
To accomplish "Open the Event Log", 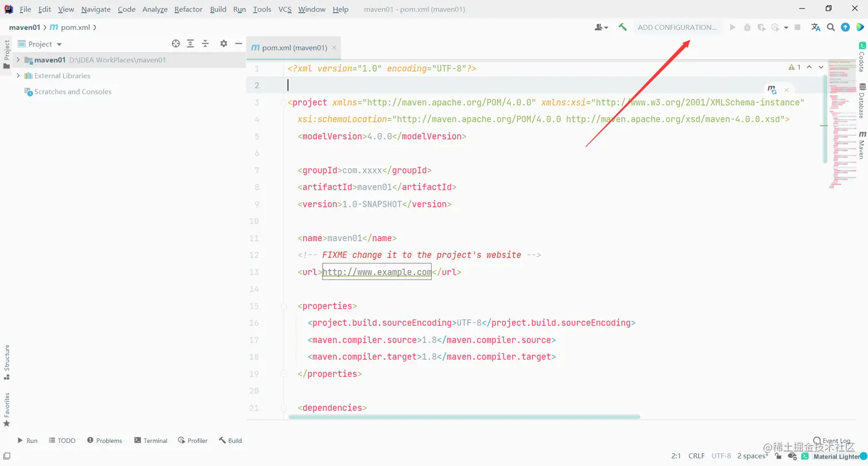I will pos(832,440).
